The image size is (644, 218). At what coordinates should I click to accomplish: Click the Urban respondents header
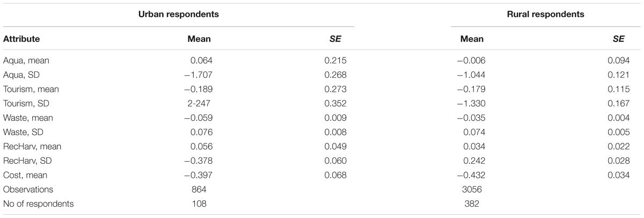[x=179, y=14]
